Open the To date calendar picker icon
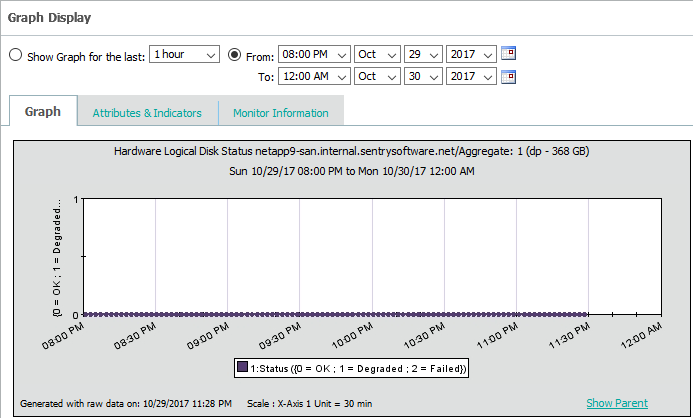The image size is (693, 418). point(508,76)
